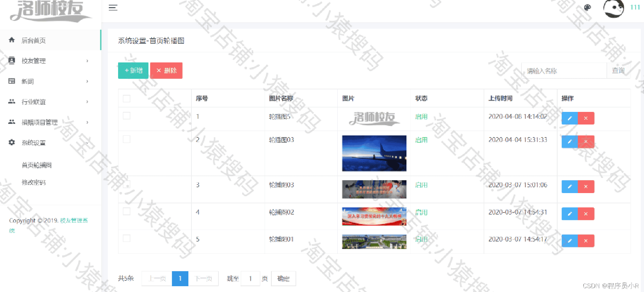Click the 下一页 pagination button
This screenshot has height=292, width=644.
pyautogui.click(x=203, y=279)
